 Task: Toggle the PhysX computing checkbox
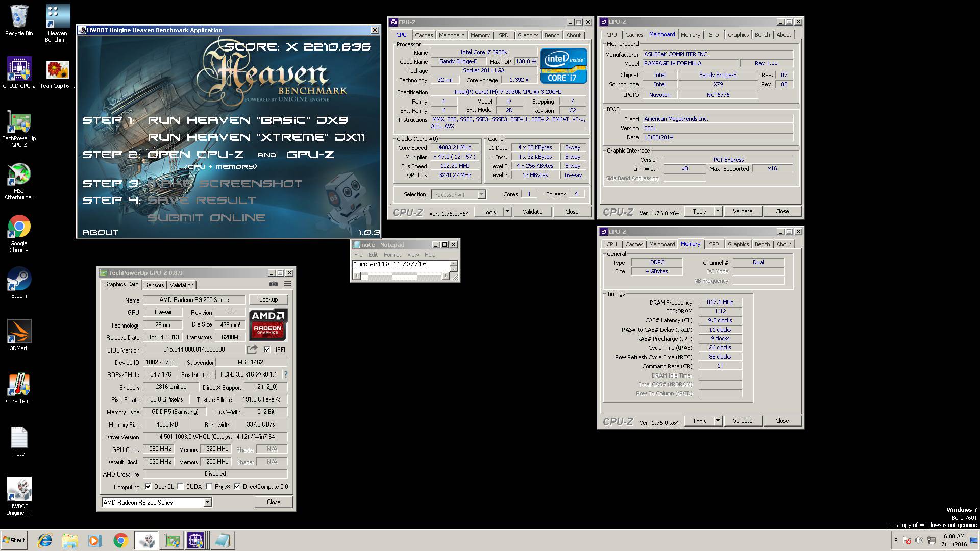209,487
